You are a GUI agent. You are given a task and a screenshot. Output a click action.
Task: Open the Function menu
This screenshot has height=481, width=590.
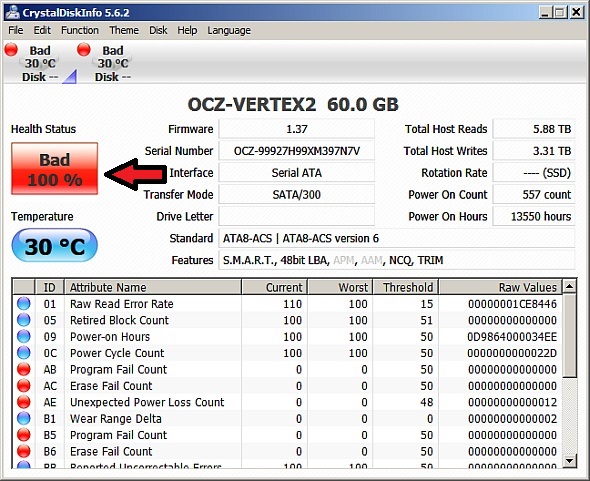80,30
